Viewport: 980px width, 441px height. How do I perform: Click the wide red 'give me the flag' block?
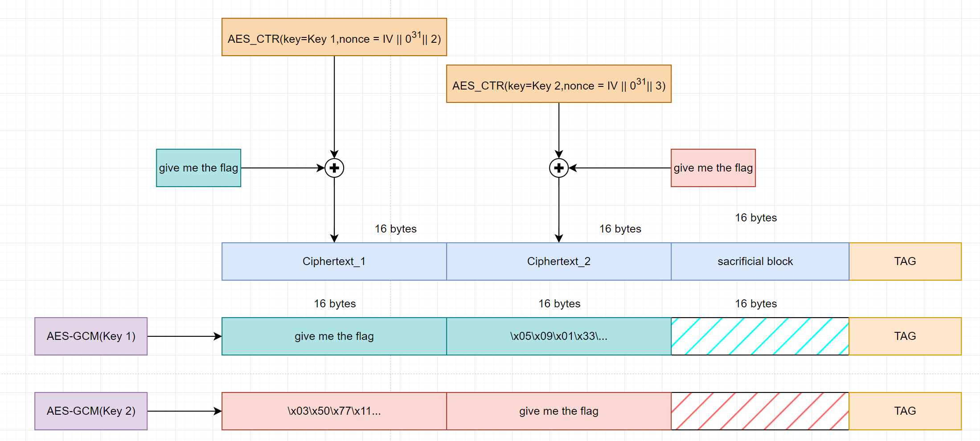pos(559,411)
